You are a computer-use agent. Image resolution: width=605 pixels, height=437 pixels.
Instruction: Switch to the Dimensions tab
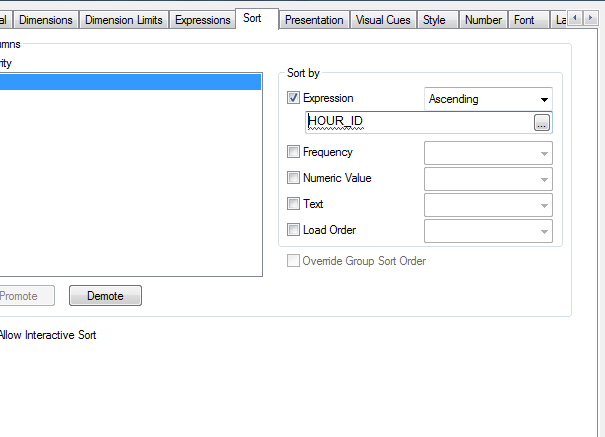coord(46,20)
